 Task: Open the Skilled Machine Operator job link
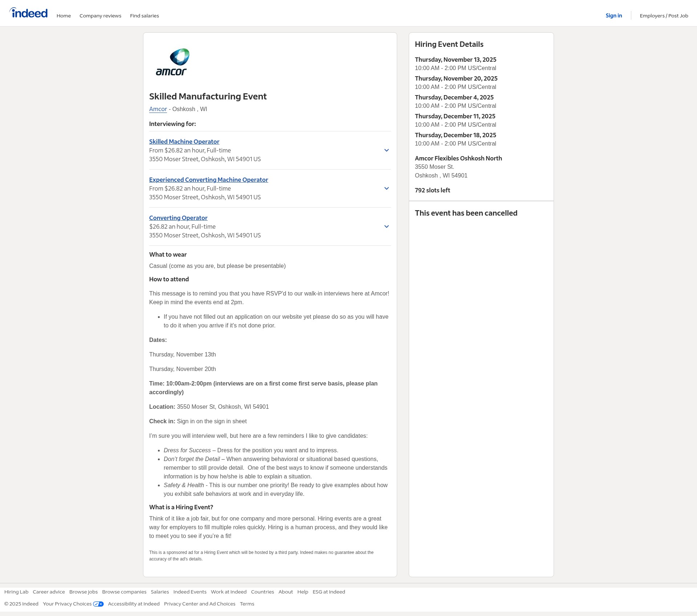(184, 142)
